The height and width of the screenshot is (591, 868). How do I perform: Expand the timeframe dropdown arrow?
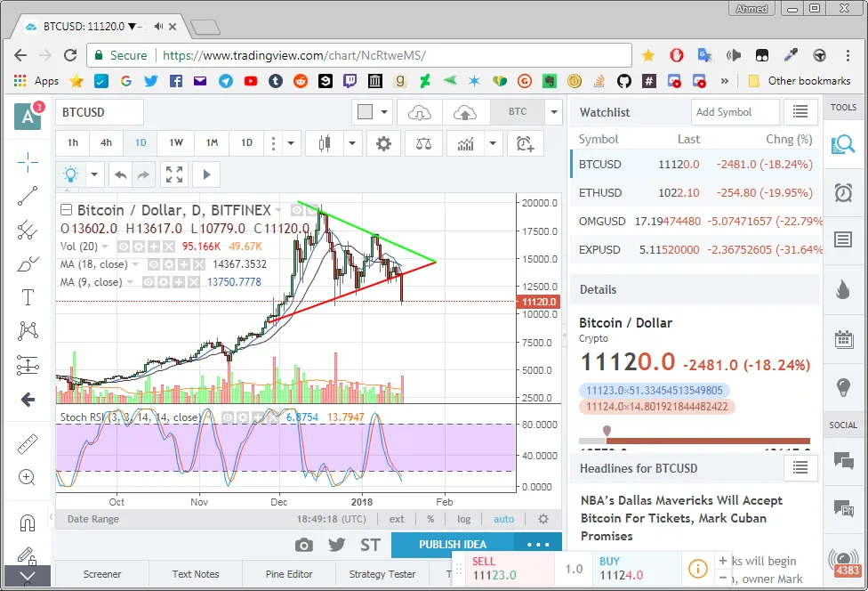tap(291, 144)
